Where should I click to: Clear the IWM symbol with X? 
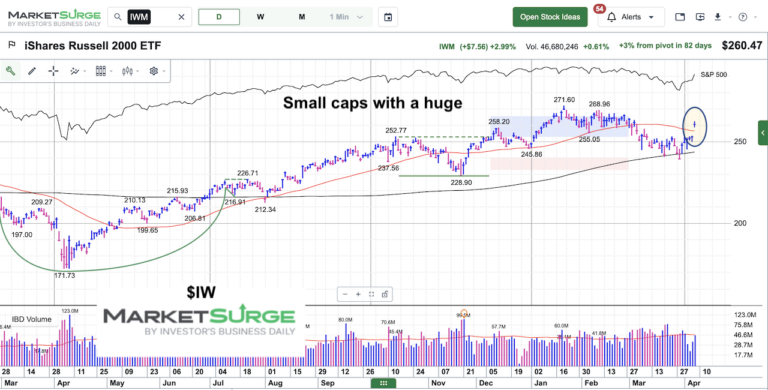click(181, 17)
